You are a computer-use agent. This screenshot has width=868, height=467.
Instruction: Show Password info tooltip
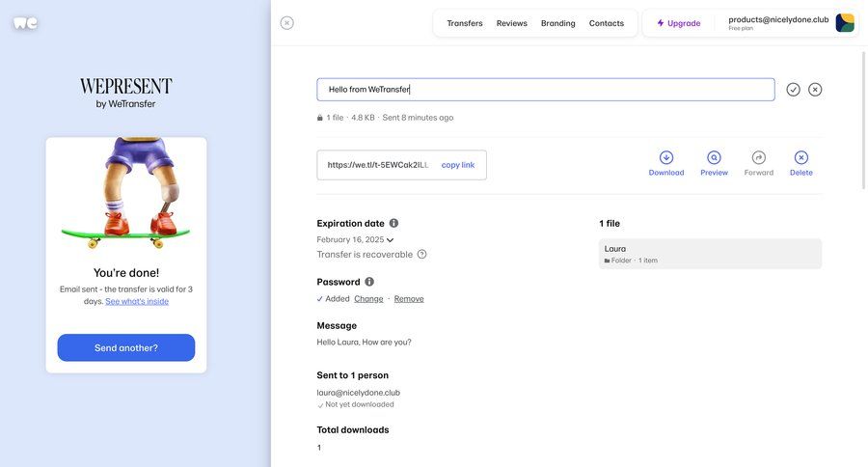pos(369,282)
